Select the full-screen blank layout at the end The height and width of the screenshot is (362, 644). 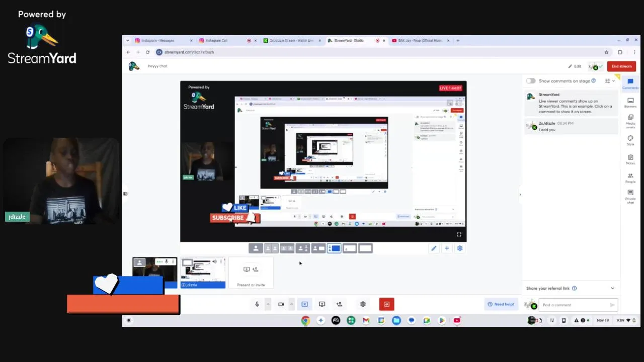tap(365, 248)
